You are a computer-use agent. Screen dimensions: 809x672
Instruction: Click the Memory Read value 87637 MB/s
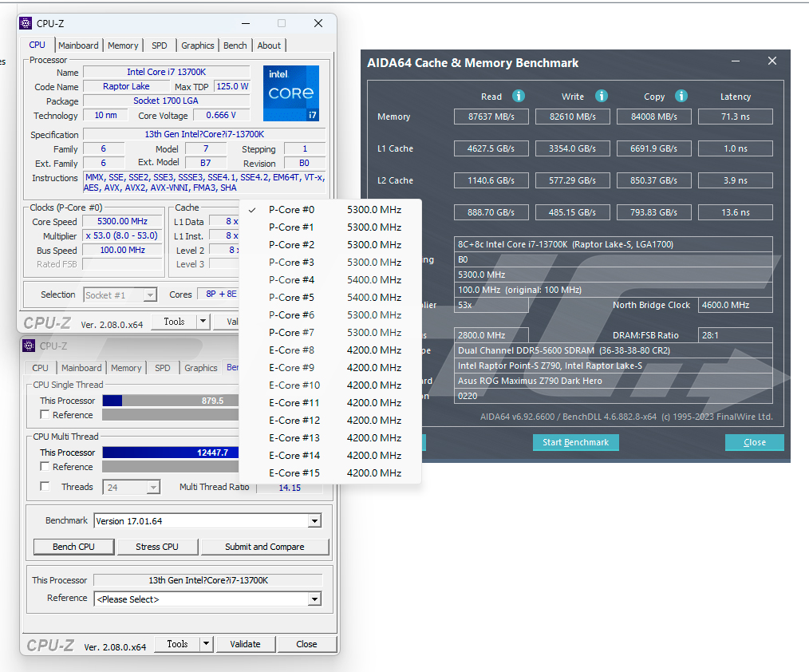491,117
